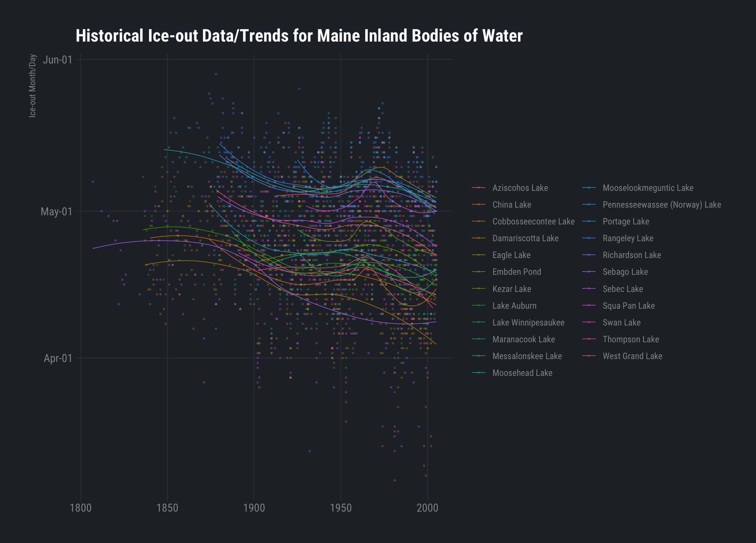Click the 1950 x-axis tick label
756x543 pixels.
click(341, 508)
